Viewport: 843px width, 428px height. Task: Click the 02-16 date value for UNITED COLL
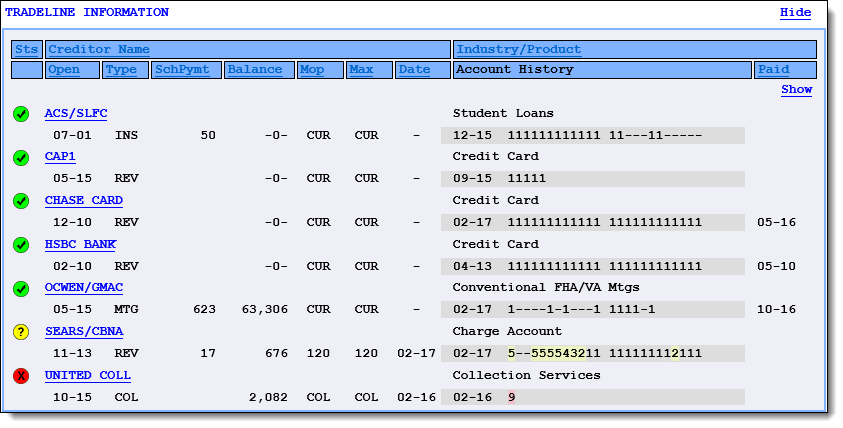[x=416, y=398]
